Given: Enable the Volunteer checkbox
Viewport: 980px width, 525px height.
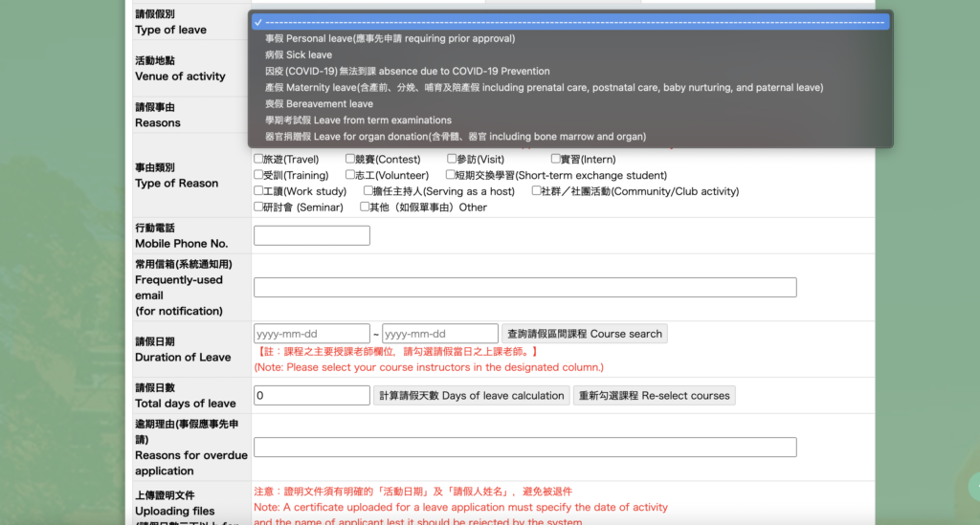Looking at the screenshot, I should point(351,175).
